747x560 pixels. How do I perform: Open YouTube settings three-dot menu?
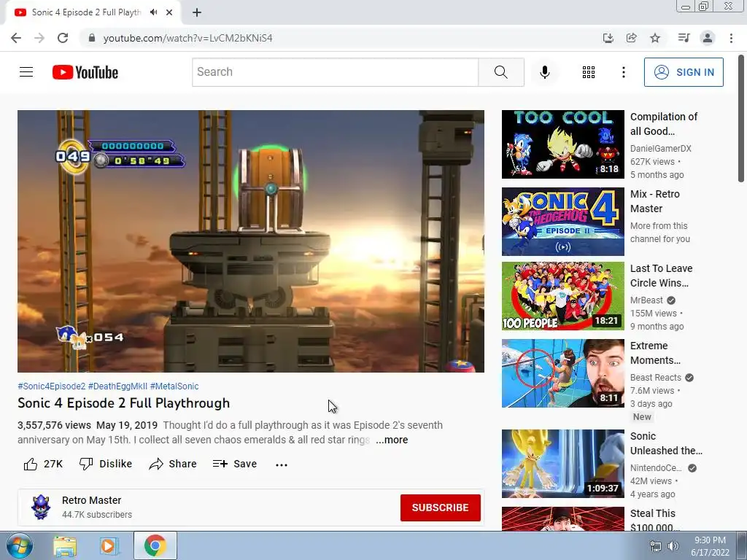click(x=623, y=72)
